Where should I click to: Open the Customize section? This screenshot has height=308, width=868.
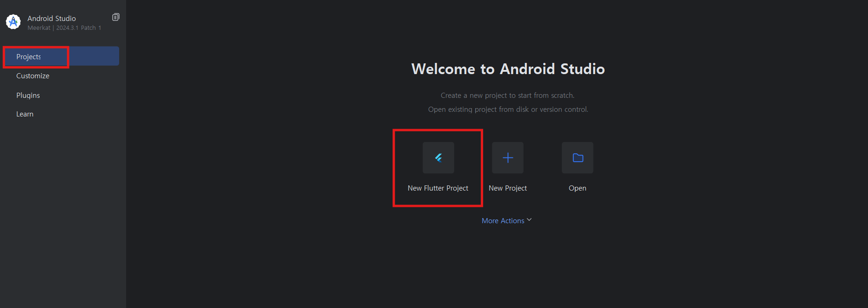pyautogui.click(x=33, y=76)
